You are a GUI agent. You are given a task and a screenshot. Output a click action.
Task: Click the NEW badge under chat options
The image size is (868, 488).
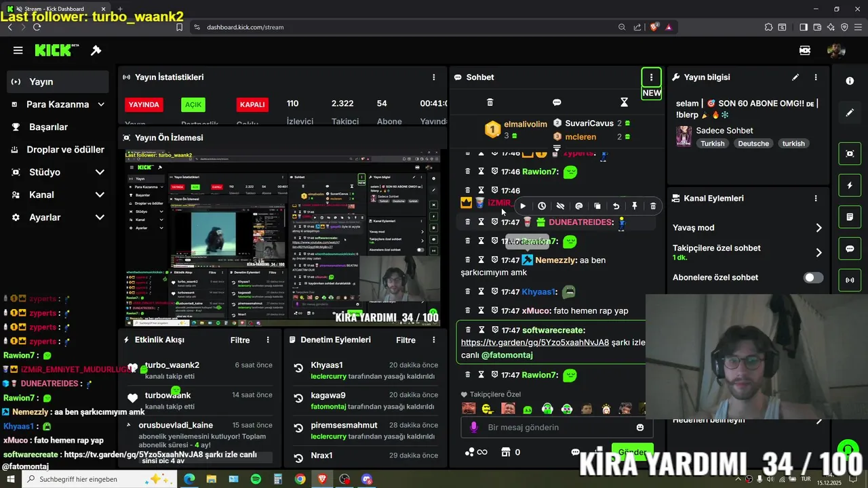(652, 93)
